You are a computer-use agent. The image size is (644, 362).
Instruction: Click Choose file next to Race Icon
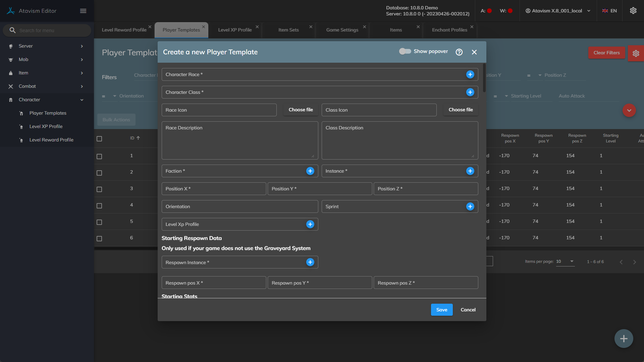(x=301, y=110)
